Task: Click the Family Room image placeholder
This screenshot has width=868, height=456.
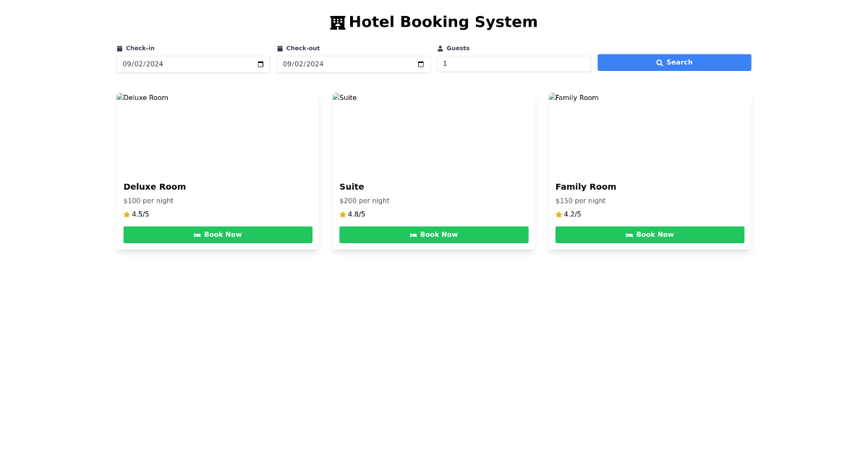Action: pos(650,132)
